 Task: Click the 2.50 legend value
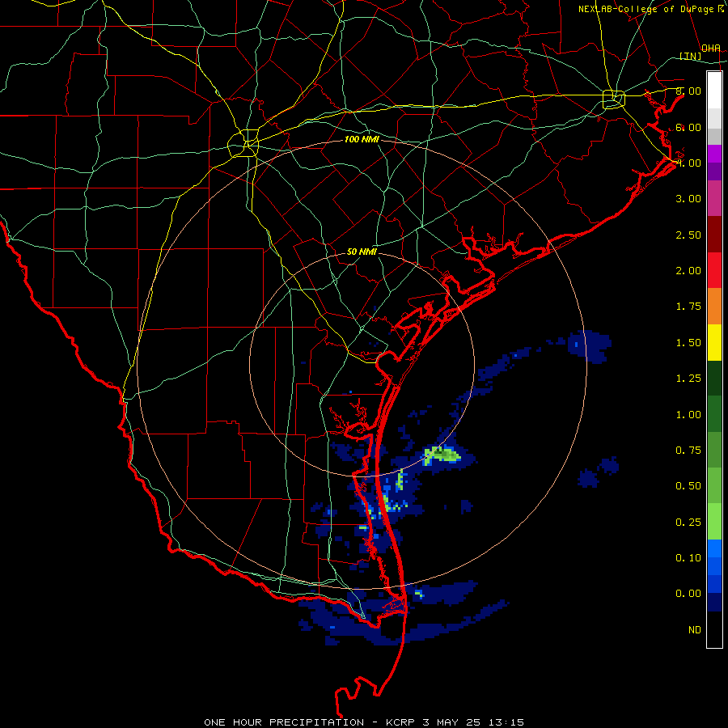pyautogui.click(x=688, y=235)
